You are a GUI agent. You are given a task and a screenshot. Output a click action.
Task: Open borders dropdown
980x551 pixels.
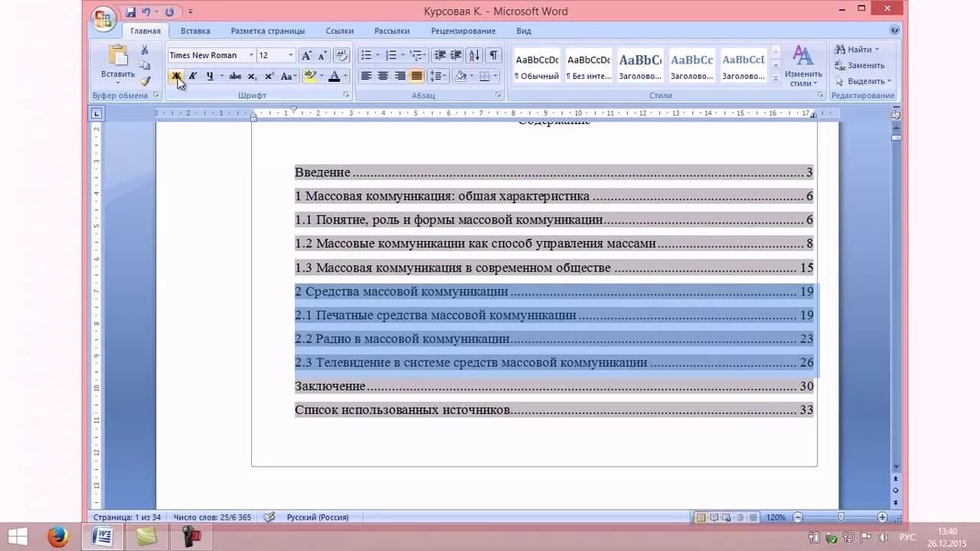[494, 76]
